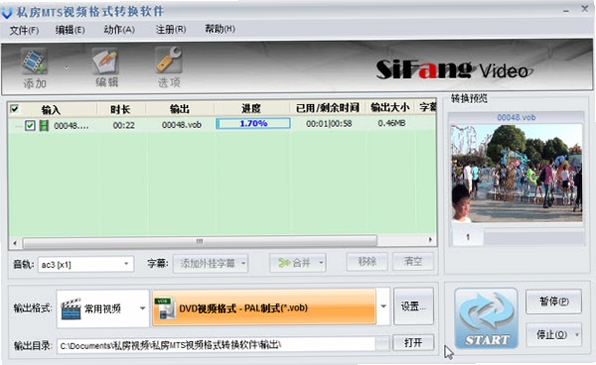
Task: Open the 音轨 ac3 [x1] dropdown
Action: tap(86, 264)
